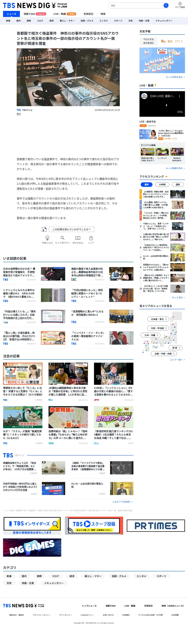Select 地震・災害 category pill at bottom
Screen dimensions: 188x644
[x=28, y=583]
